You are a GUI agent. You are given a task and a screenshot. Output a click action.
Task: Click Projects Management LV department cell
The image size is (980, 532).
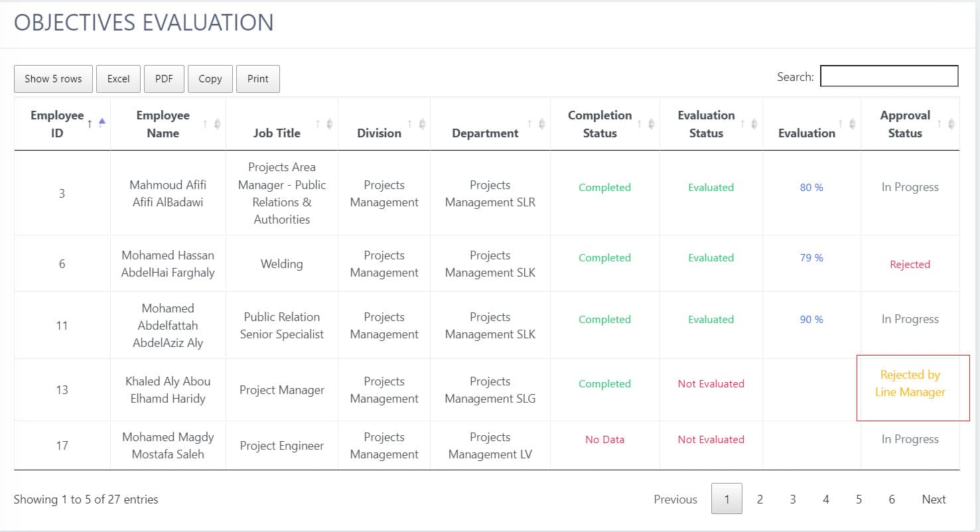tap(490, 446)
